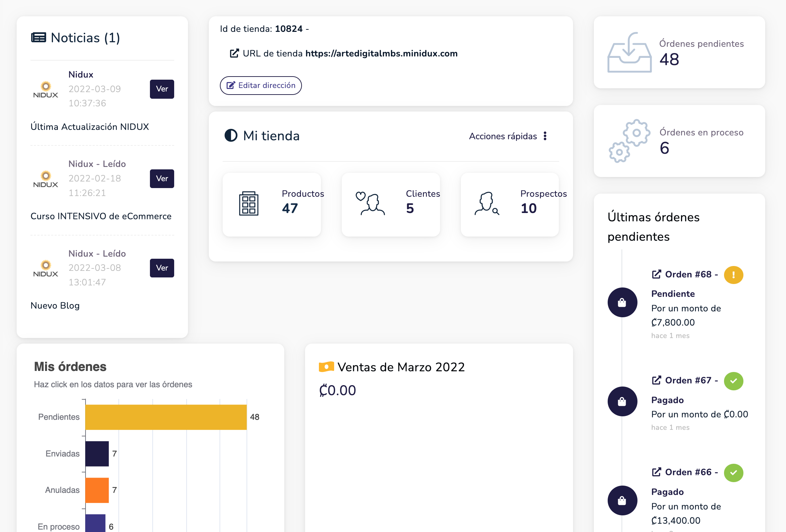The height and width of the screenshot is (532, 786).
Task: Click the gears icon for Órdenes en proceso
Action: pyautogui.click(x=629, y=141)
